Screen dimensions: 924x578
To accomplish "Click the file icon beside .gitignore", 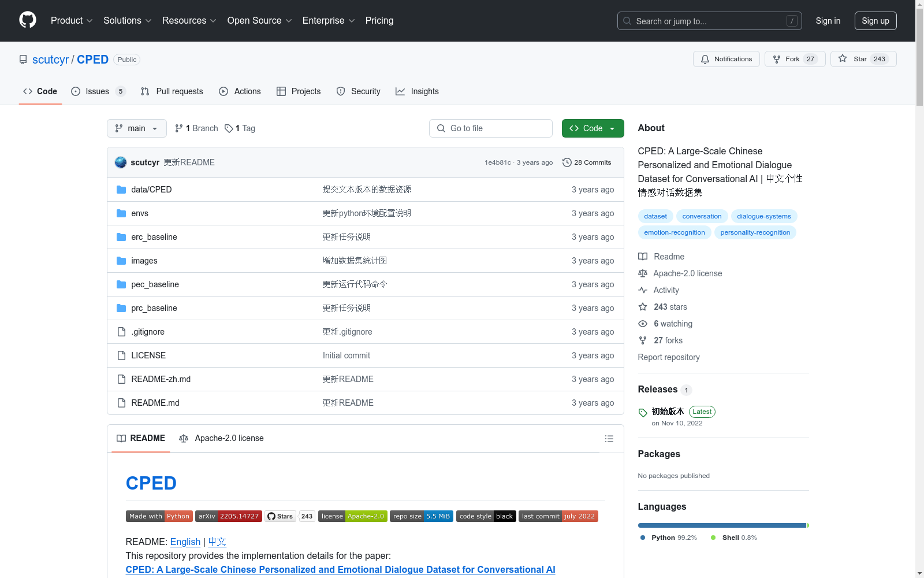I will point(121,332).
